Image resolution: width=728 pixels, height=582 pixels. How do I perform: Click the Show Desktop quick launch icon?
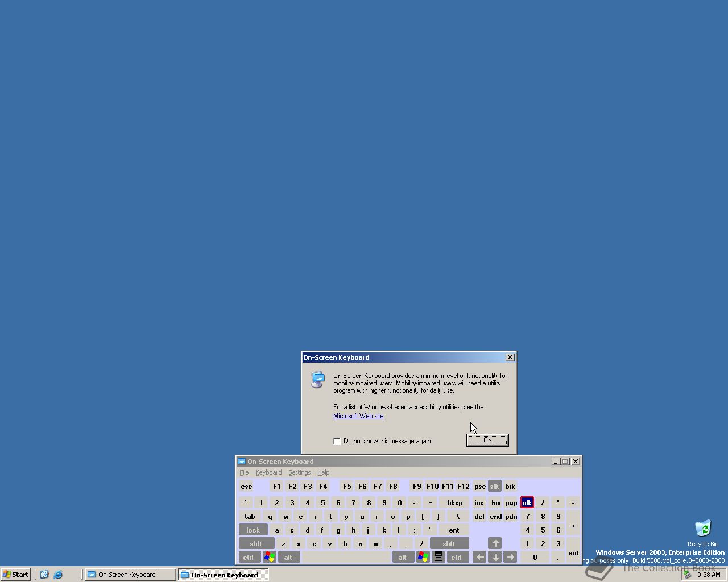pos(44,575)
